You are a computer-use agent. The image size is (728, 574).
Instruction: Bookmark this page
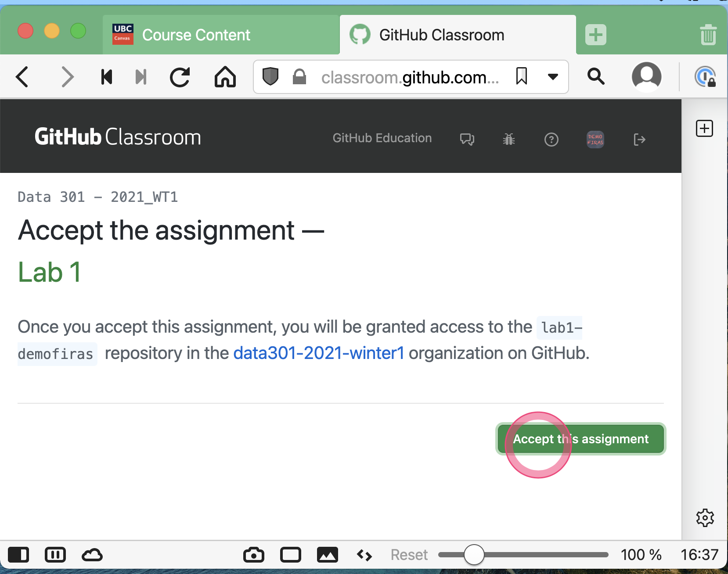[521, 76]
